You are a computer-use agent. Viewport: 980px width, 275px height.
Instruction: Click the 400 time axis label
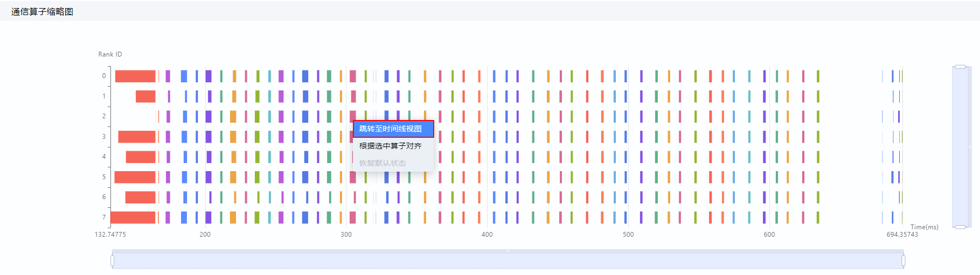coord(487,235)
